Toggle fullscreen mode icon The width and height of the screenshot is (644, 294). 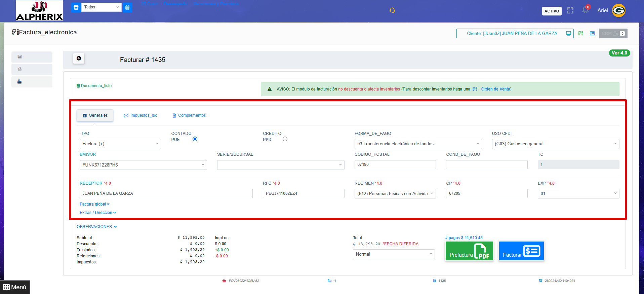pos(570,10)
